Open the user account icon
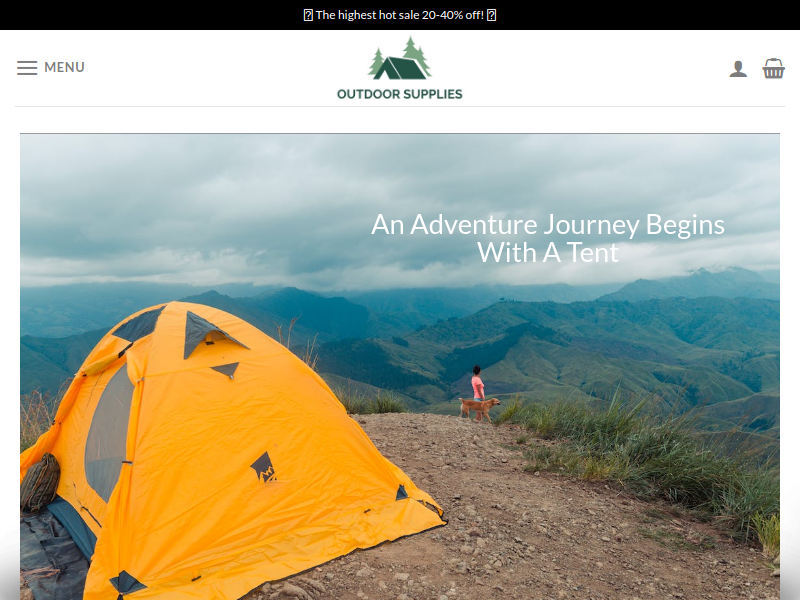 (x=738, y=69)
